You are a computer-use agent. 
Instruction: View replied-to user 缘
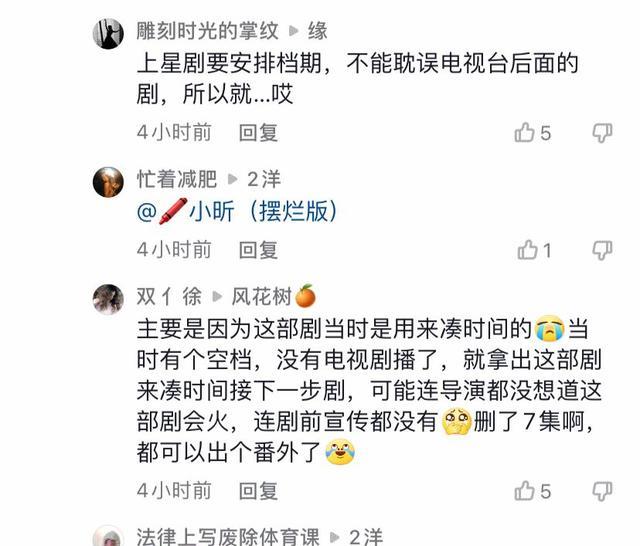(x=318, y=31)
